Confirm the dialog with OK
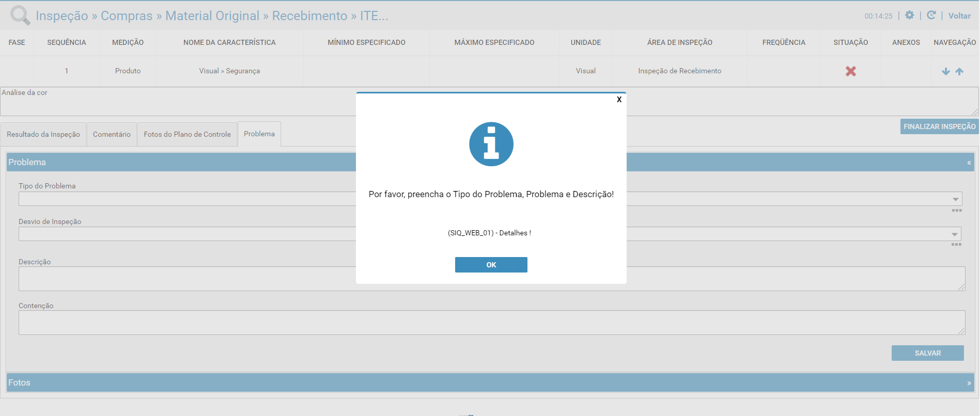Viewport: 980px width, 416px height. 491,265
